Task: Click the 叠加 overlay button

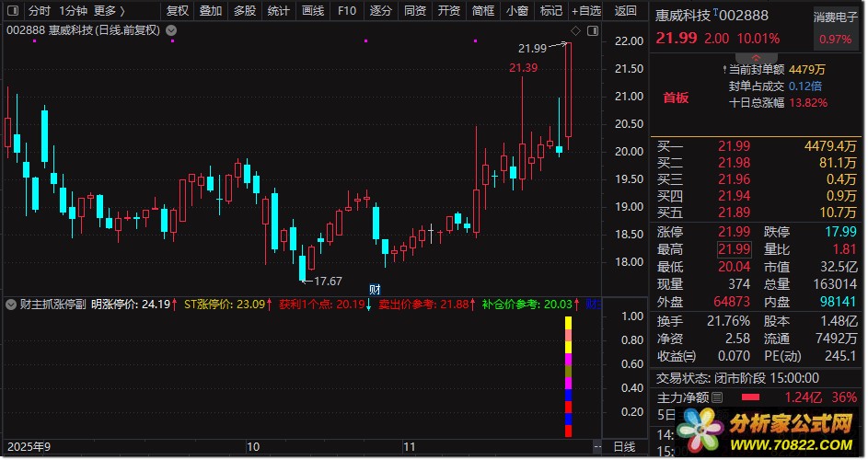Action: coord(211,10)
